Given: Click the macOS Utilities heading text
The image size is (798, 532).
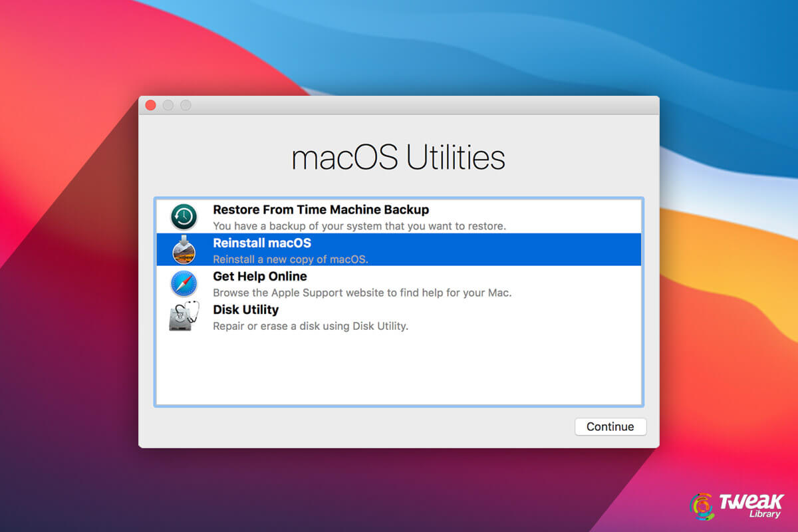Looking at the screenshot, I should [x=398, y=158].
